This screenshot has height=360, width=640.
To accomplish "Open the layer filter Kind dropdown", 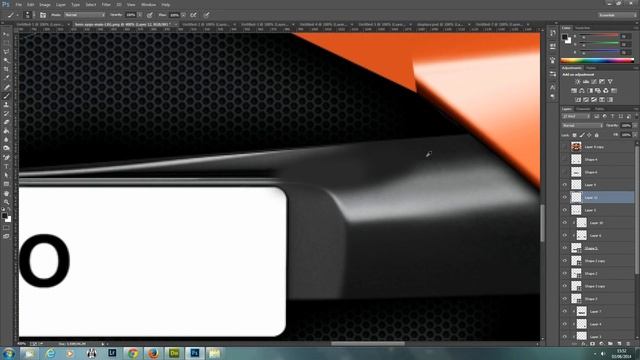I will [576, 116].
